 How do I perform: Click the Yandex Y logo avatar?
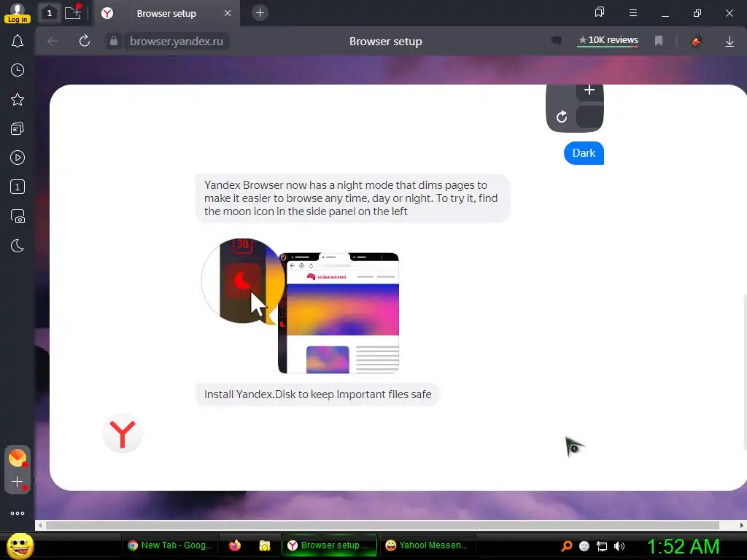[123, 433]
